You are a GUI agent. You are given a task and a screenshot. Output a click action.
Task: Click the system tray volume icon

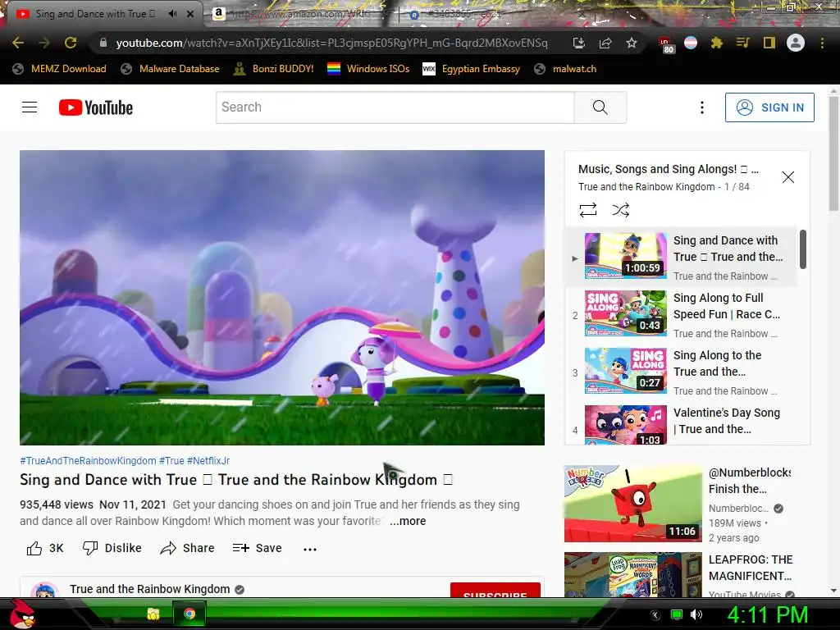(696, 614)
